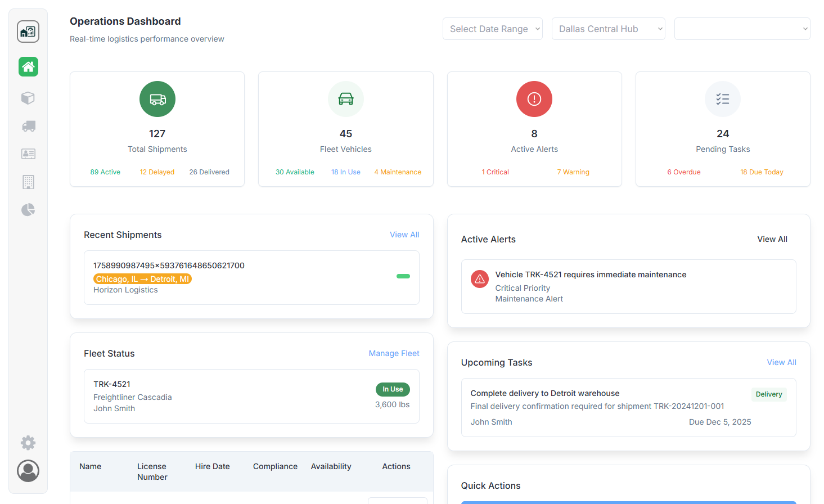Open the pie chart analytics icon
This screenshot has width=824, height=504.
tap(28, 210)
